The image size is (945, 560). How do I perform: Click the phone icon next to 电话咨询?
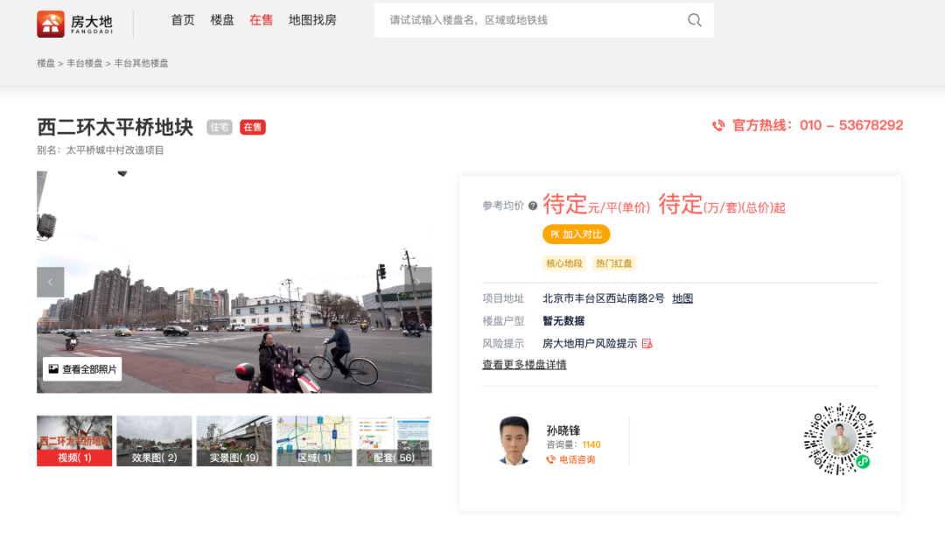pos(551,459)
